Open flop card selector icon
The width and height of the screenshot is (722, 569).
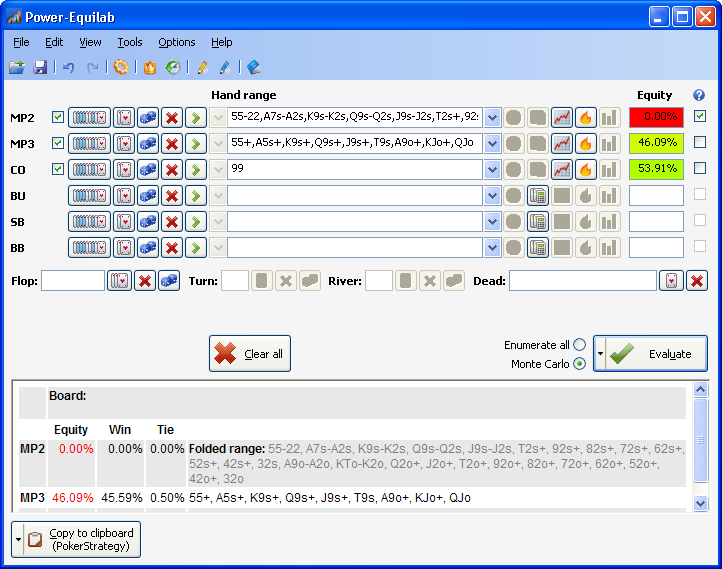click(120, 281)
